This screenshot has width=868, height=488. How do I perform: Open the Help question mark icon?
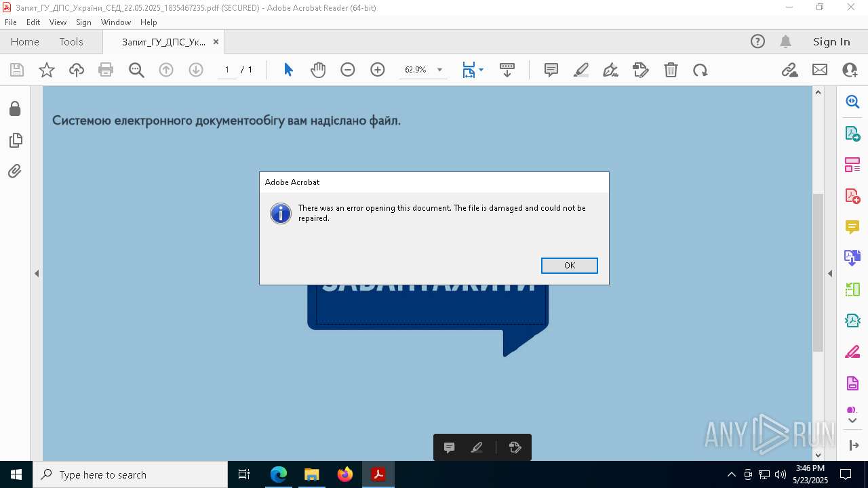[x=757, y=41]
